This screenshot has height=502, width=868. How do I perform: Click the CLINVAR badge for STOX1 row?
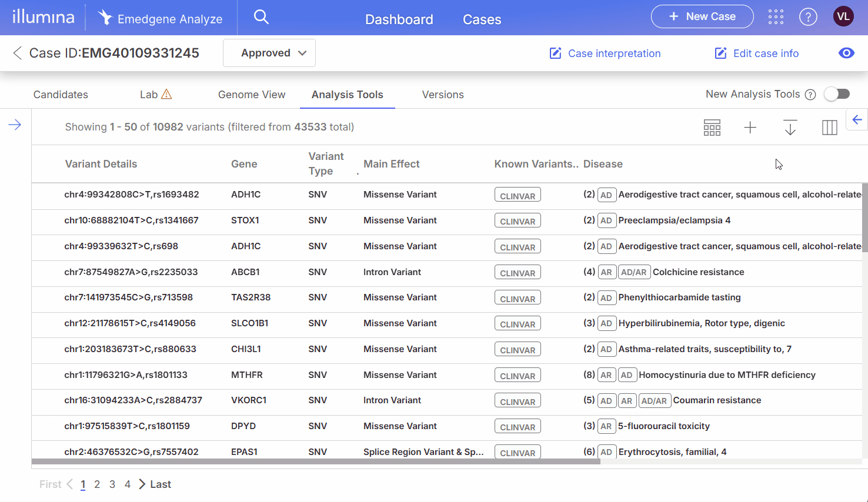[x=518, y=221]
